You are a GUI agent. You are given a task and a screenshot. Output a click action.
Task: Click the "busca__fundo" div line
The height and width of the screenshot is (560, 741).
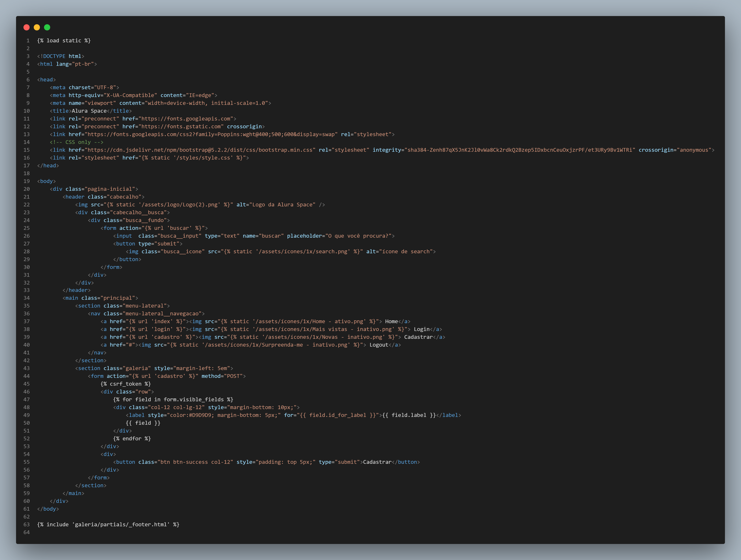pyautogui.click(x=129, y=220)
